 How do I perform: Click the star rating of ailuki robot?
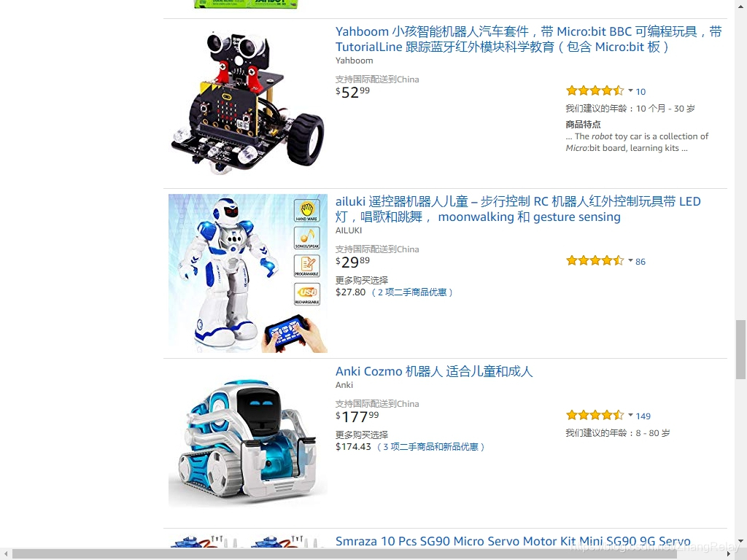[595, 261]
